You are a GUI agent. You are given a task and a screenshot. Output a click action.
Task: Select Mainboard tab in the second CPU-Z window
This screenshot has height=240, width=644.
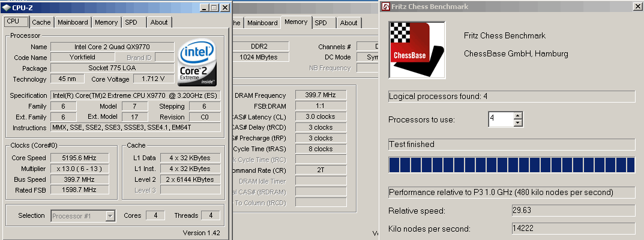[262, 23]
